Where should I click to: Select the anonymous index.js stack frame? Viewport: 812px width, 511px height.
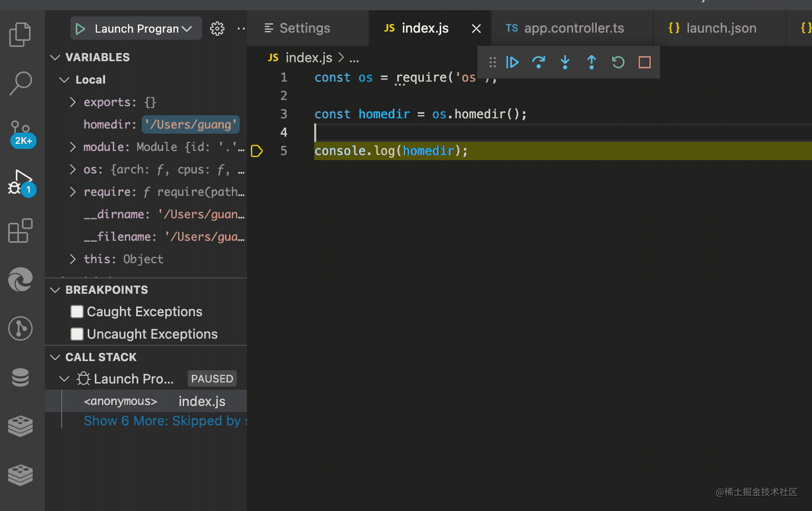click(x=153, y=401)
